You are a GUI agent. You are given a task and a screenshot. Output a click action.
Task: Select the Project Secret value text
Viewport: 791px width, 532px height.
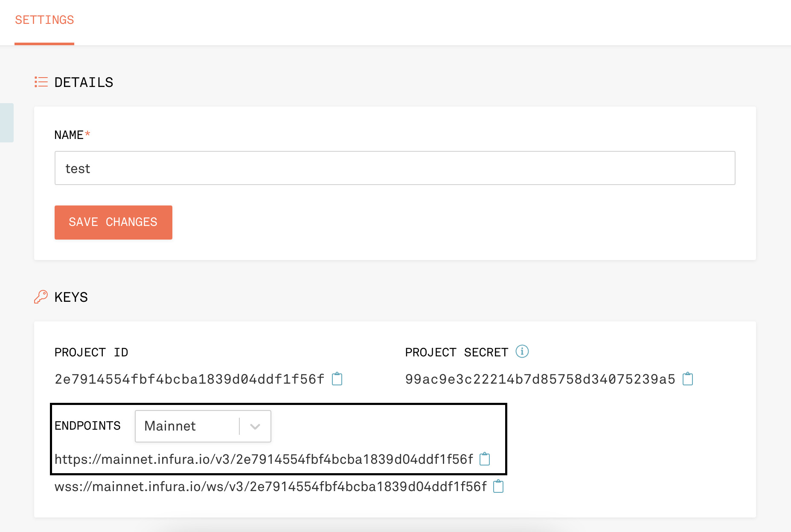pos(540,379)
